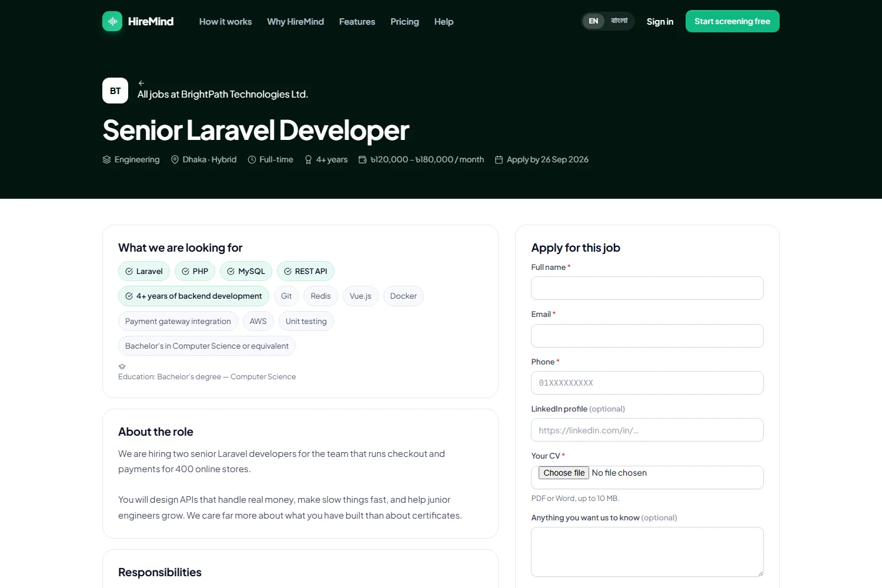The height and width of the screenshot is (588, 882).
Task: Focus the Full name input field
Action: coord(647,288)
